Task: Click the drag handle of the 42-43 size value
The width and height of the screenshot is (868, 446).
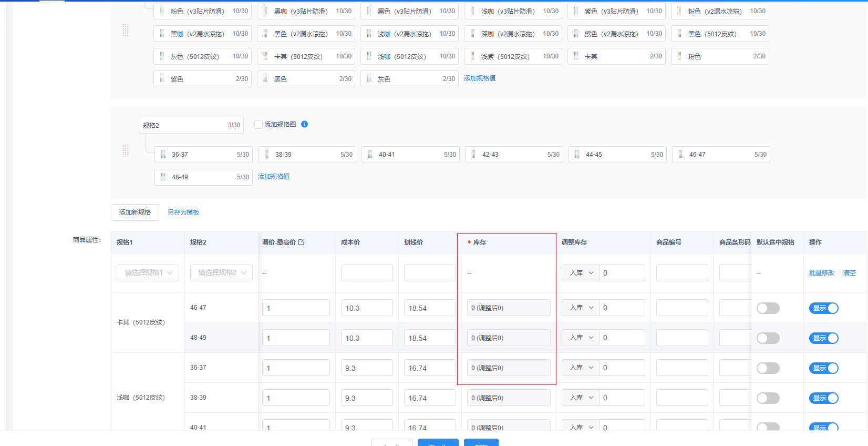Action: (473, 155)
